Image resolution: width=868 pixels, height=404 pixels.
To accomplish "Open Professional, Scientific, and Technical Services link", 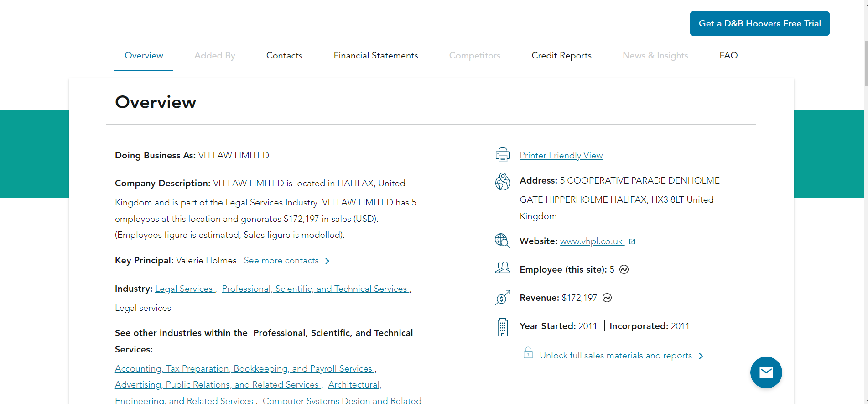I will pyautogui.click(x=315, y=289).
